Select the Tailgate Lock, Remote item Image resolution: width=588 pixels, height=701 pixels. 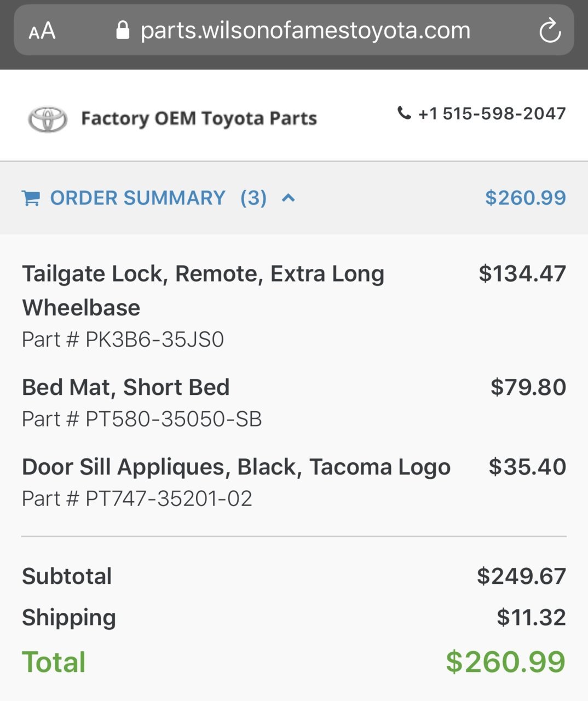tap(203, 290)
